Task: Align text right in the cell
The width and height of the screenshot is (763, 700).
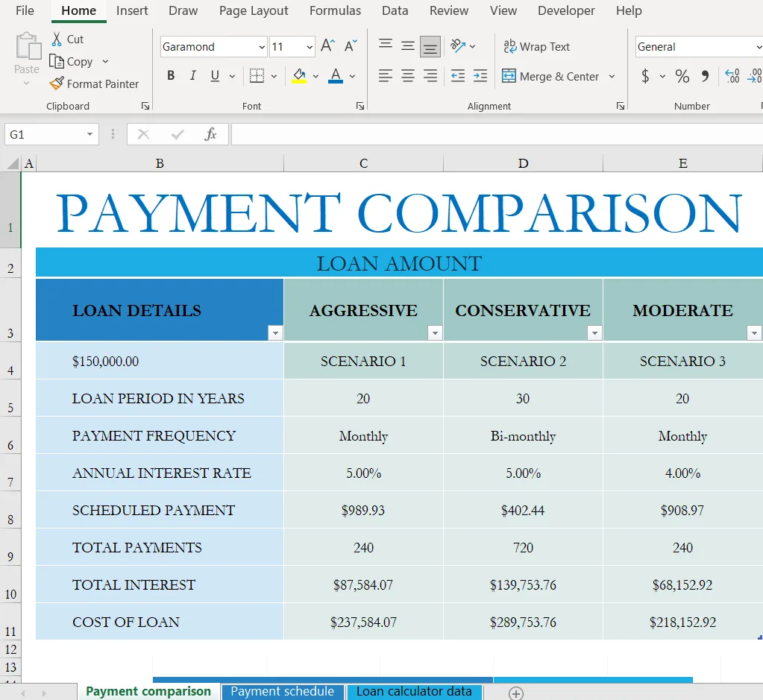Action: pos(430,76)
